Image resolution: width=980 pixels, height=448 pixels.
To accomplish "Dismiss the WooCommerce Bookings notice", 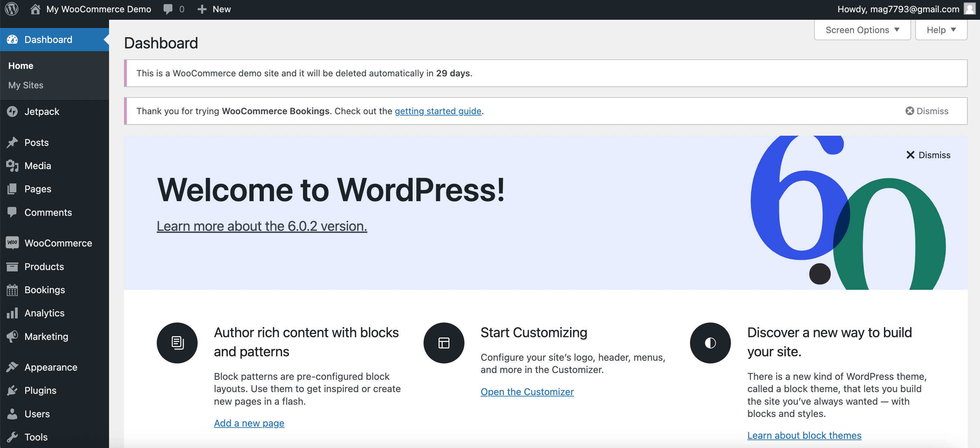I will tap(927, 111).
